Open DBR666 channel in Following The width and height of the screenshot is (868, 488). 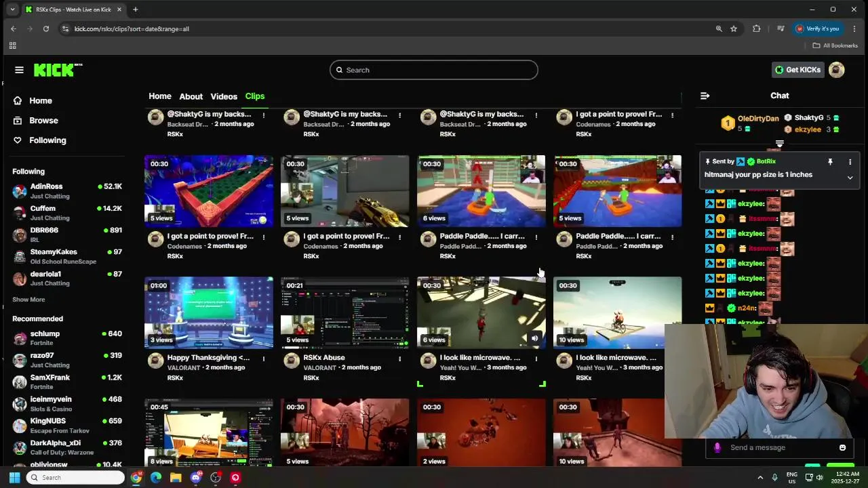pos(67,235)
